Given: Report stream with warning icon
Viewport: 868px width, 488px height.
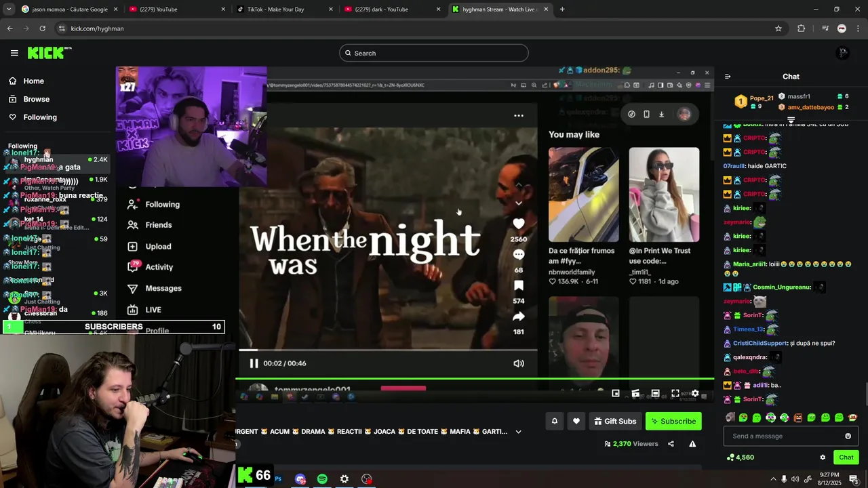Looking at the screenshot, I should pyautogui.click(x=692, y=444).
